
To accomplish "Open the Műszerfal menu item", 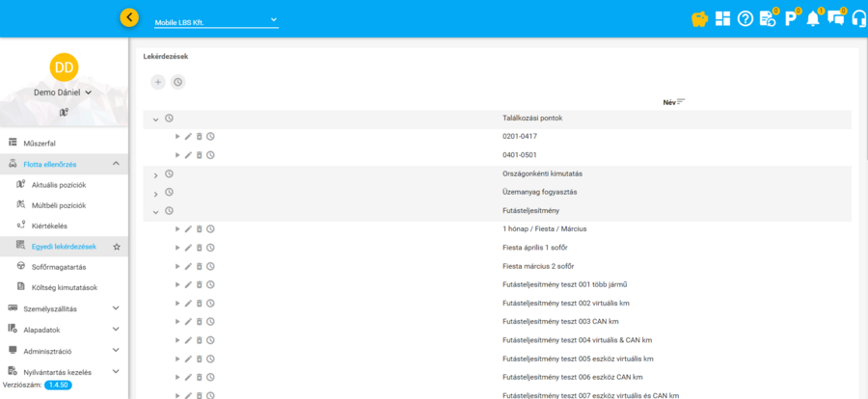I will point(39,143).
